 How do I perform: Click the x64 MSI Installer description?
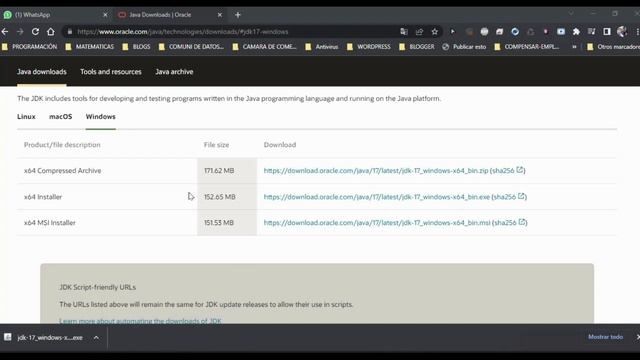click(x=50, y=223)
